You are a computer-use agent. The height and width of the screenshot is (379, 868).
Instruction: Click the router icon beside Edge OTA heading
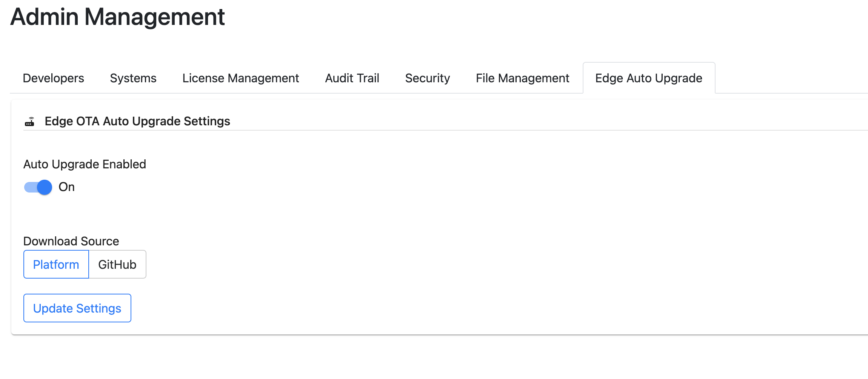(30, 122)
